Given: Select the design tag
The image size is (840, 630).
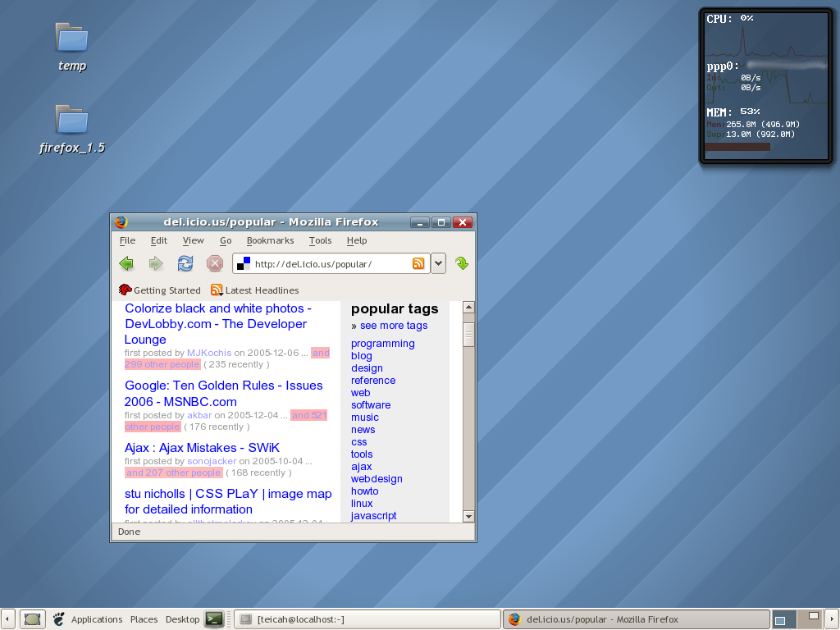Looking at the screenshot, I should tap(367, 368).
